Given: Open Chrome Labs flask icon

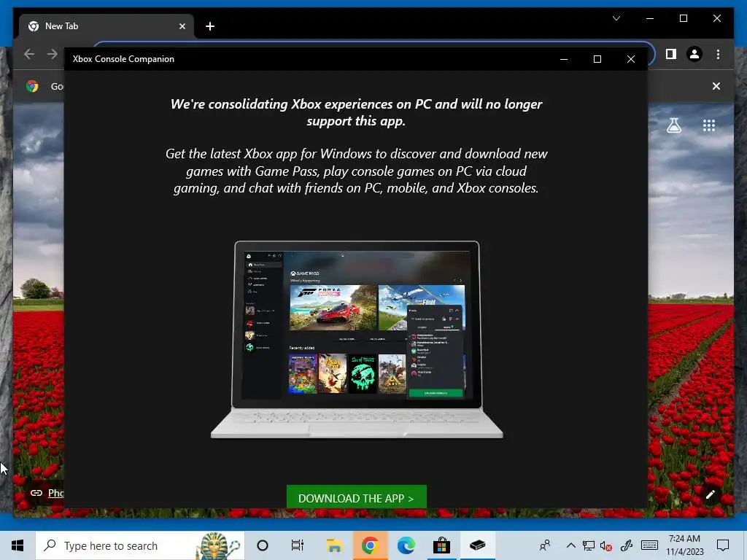Looking at the screenshot, I should (673, 125).
